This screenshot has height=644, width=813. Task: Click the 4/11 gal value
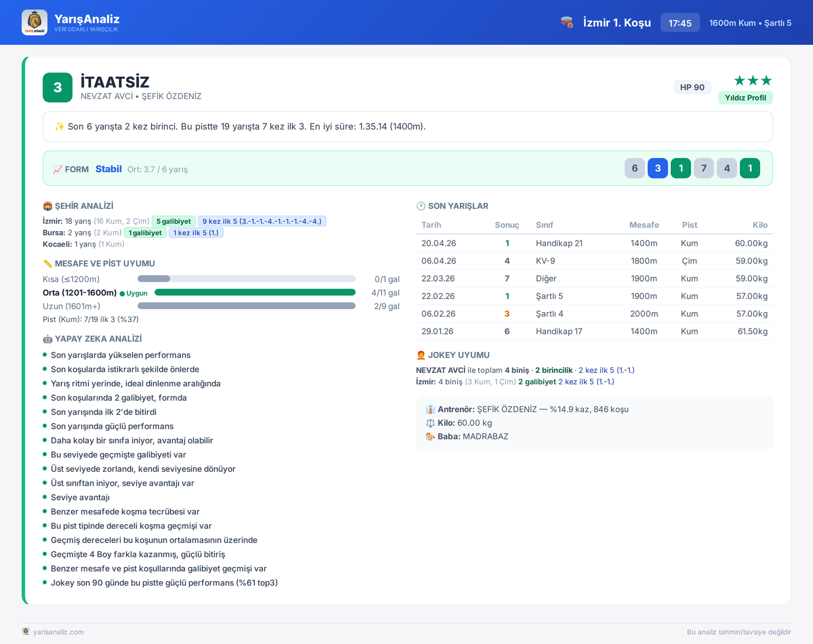point(385,293)
